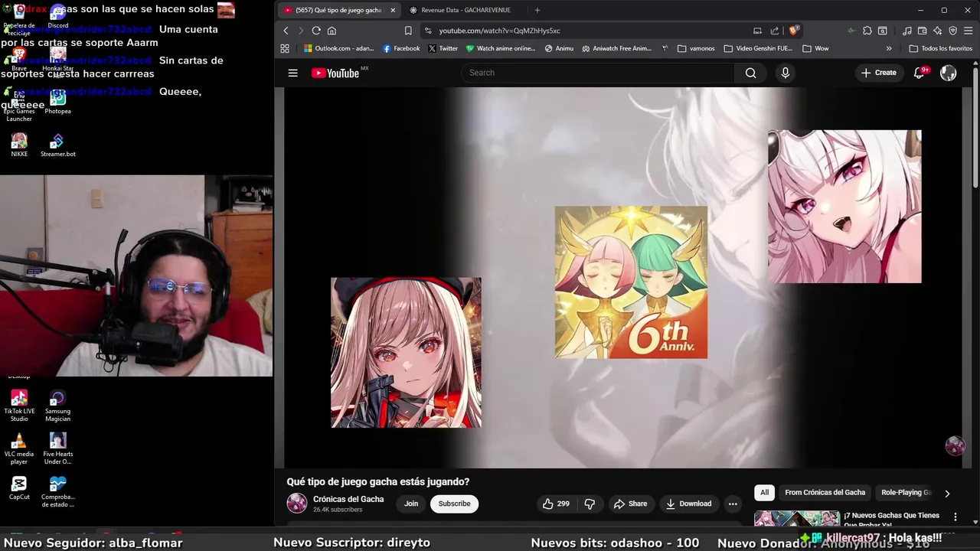Viewport: 980px width, 551px height.
Task: Subscribe to Crónicas del Gacha
Action: point(454,504)
